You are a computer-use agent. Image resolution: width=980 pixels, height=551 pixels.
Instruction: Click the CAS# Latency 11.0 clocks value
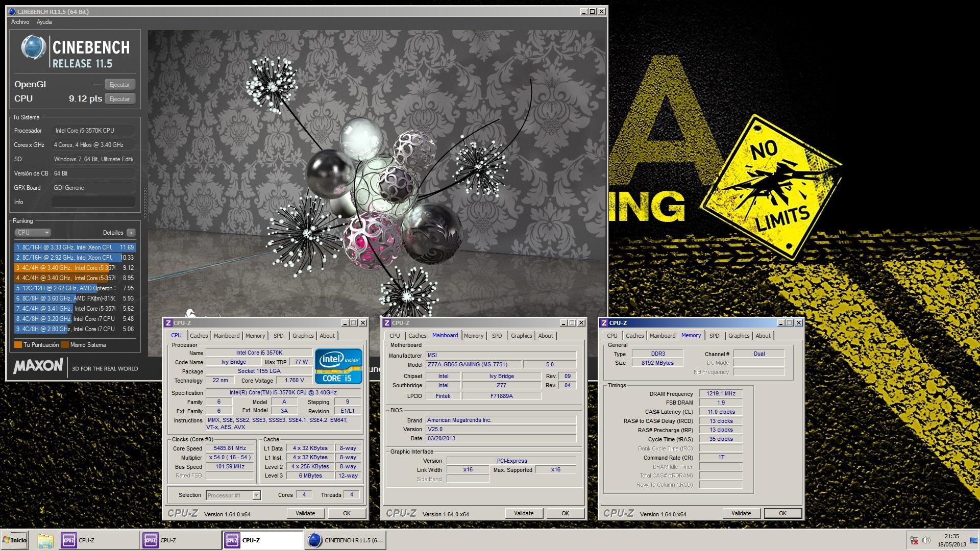click(x=721, y=412)
